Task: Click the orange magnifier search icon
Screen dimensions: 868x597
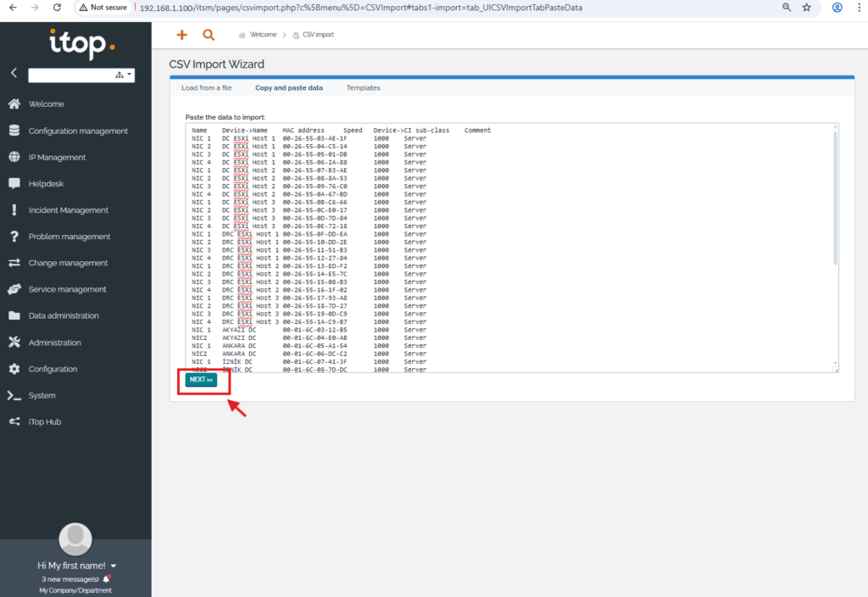Action: click(x=209, y=35)
